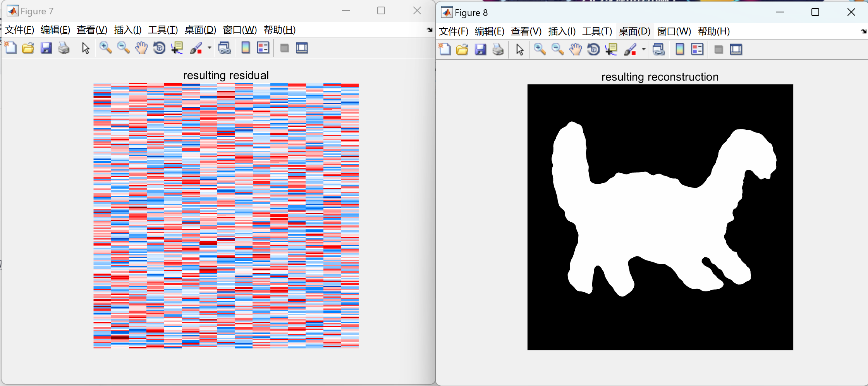Open 工具(T) menu in Figure 7
Image resolution: width=868 pixels, height=386 pixels.
click(163, 30)
